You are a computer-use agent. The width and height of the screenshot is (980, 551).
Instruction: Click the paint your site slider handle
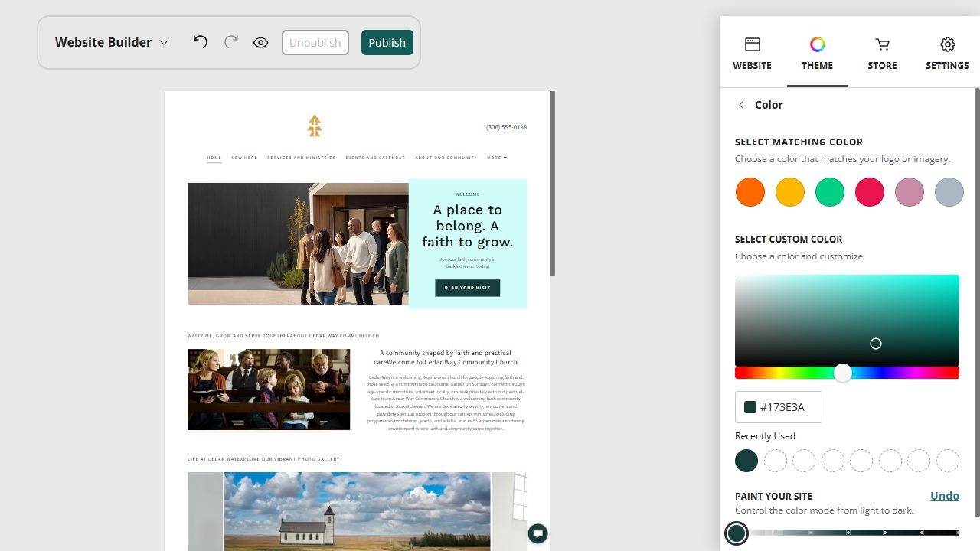[737, 533]
